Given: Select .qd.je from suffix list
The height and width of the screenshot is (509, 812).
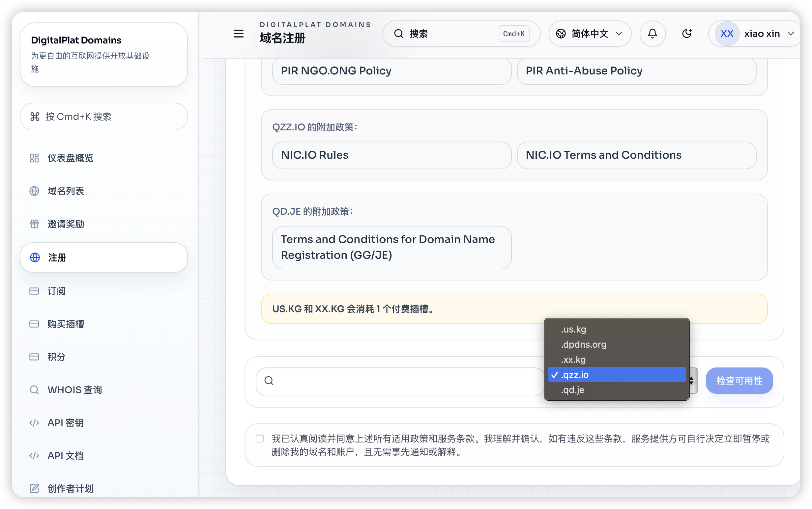Looking at the screenshot, I should [572, 390].
